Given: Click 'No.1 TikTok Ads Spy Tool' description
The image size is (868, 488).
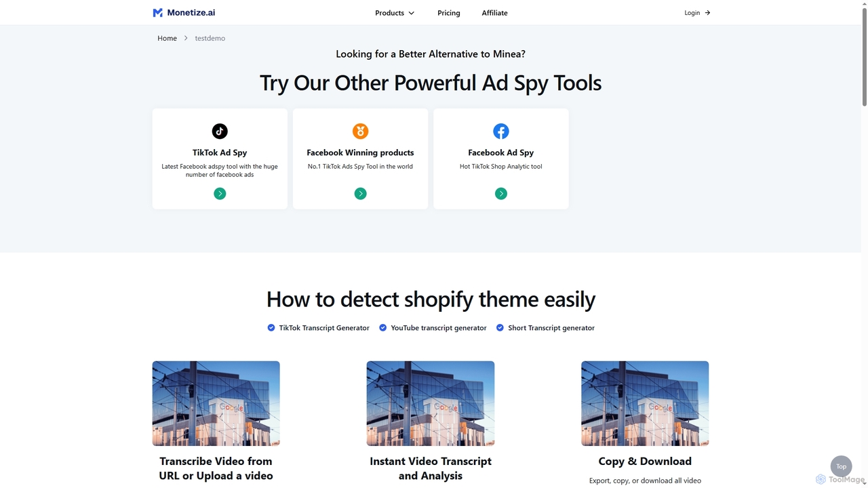Looking at the screenshot, I should coord(360,166).
